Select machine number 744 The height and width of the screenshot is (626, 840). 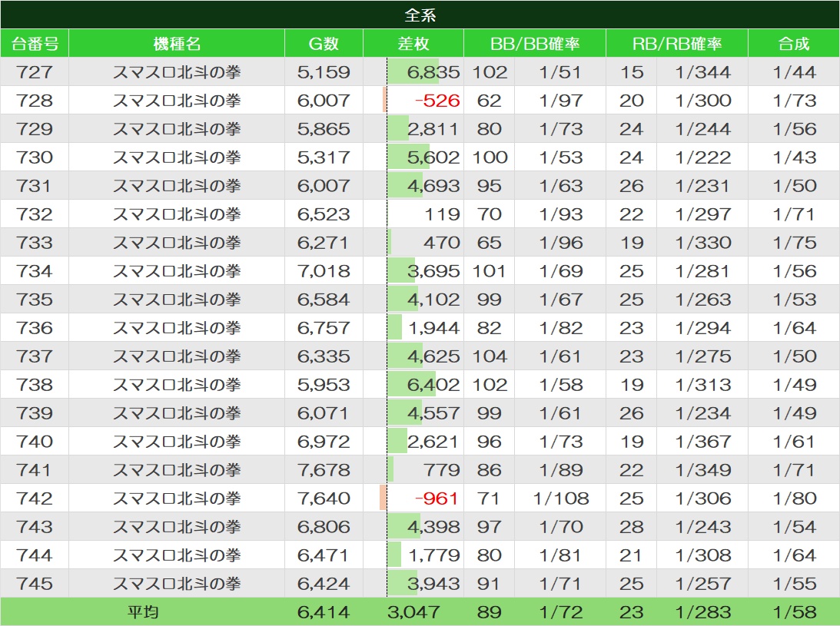(x=35, y=555)
